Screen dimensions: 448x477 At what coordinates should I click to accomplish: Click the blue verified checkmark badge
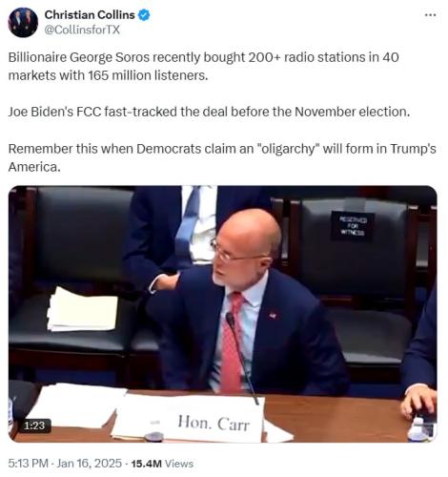144,14
